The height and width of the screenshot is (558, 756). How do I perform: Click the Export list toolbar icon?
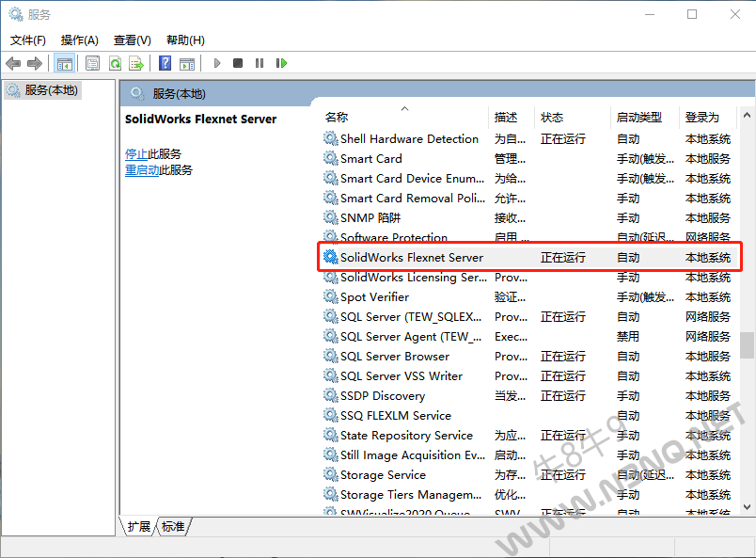[x=136, y=63]
